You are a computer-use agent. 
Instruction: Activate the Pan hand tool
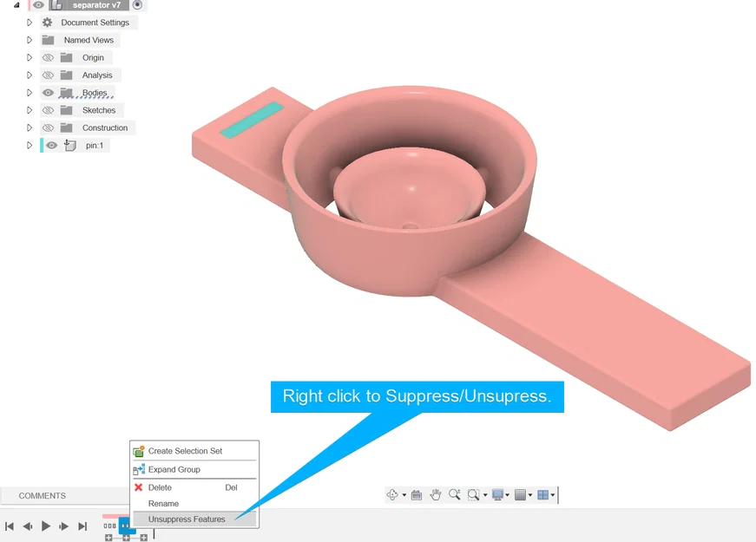pyautogui.click(x=436, y=495)
